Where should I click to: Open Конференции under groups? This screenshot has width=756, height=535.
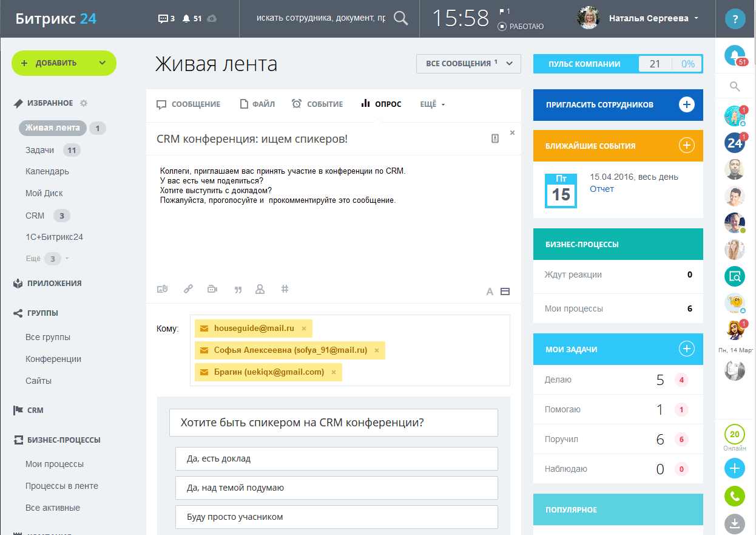click(x=53, y=359)
